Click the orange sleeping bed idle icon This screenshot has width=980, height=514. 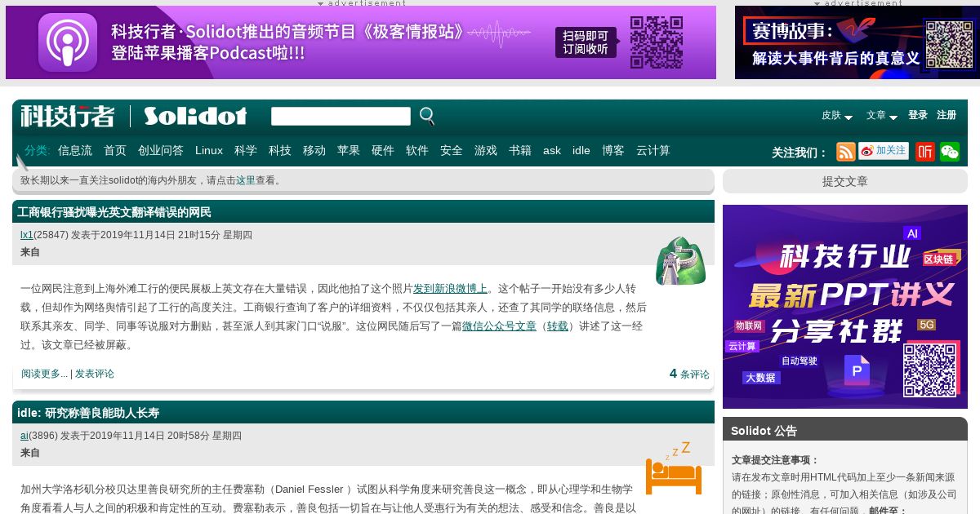tap(674, 468)
